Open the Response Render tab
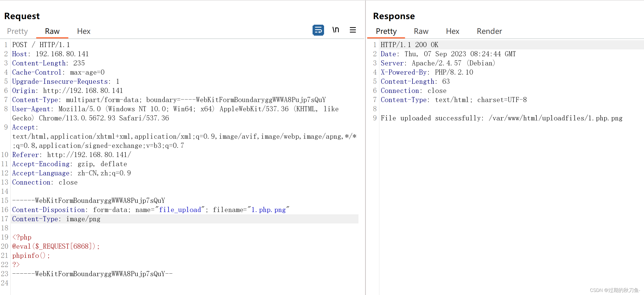The height and width of the screenshot is (295, 644). (x=489, y=31)
